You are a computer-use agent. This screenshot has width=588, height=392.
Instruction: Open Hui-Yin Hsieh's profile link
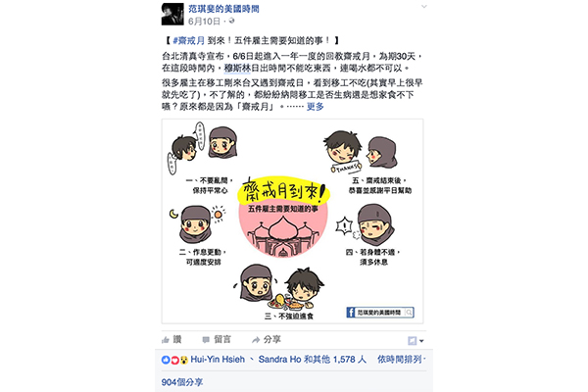[x=218, y=360]
